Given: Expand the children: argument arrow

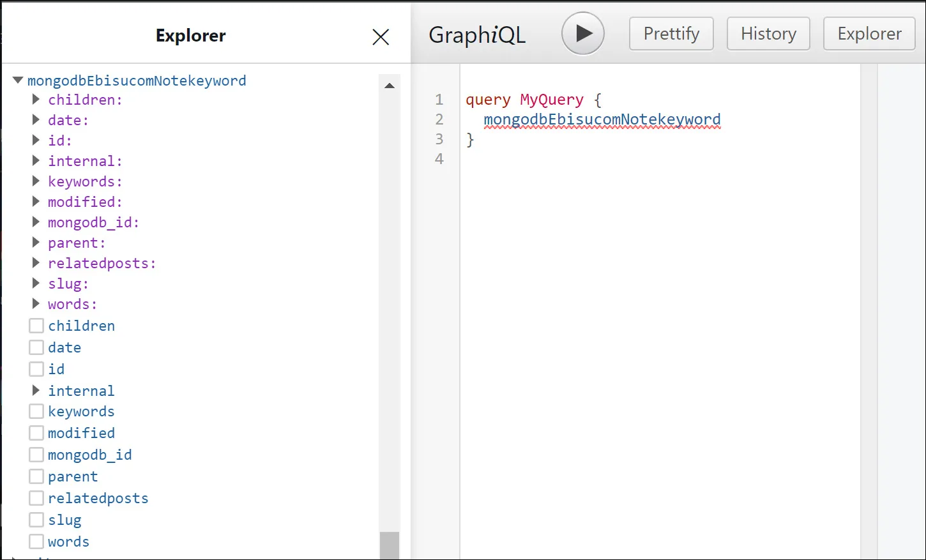Looking at the screenshot, I should pyautogui.click(x=36, y=100).
